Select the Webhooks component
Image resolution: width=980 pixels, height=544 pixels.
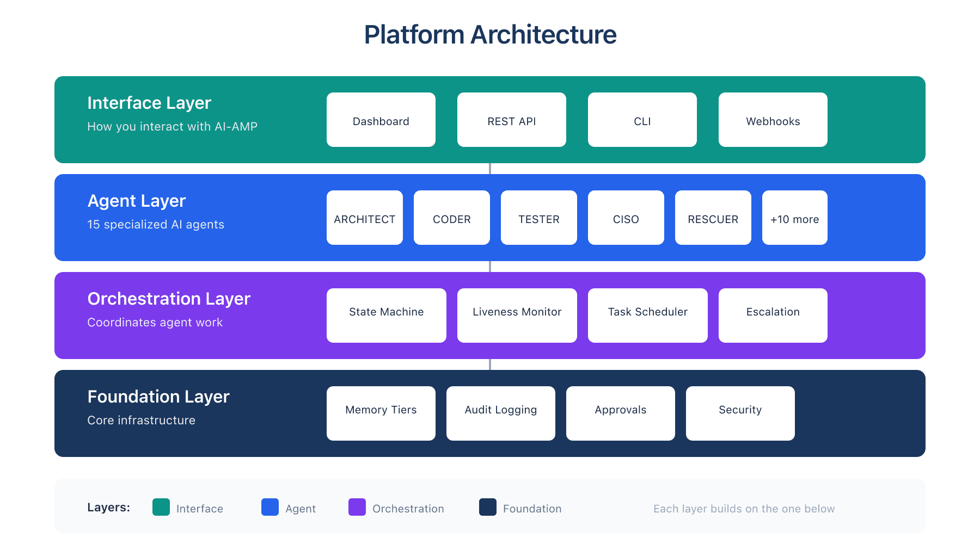773,120
